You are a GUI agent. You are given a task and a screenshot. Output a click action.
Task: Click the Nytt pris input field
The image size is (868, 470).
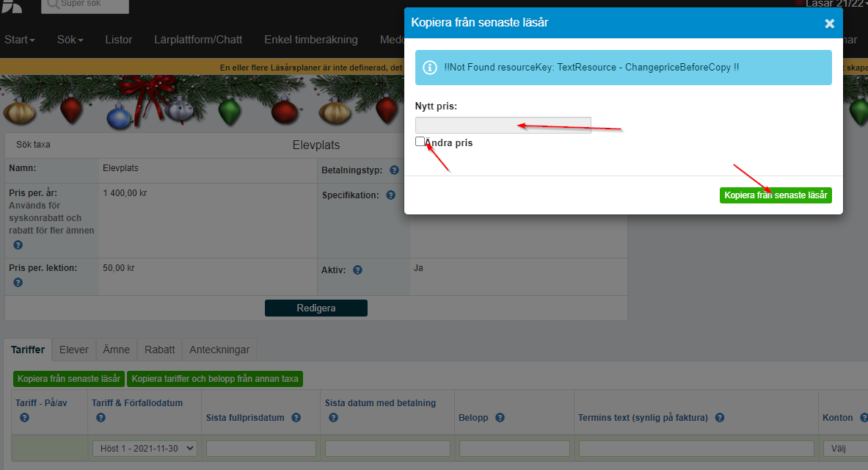pyautogui.click(x=503, y=125)
